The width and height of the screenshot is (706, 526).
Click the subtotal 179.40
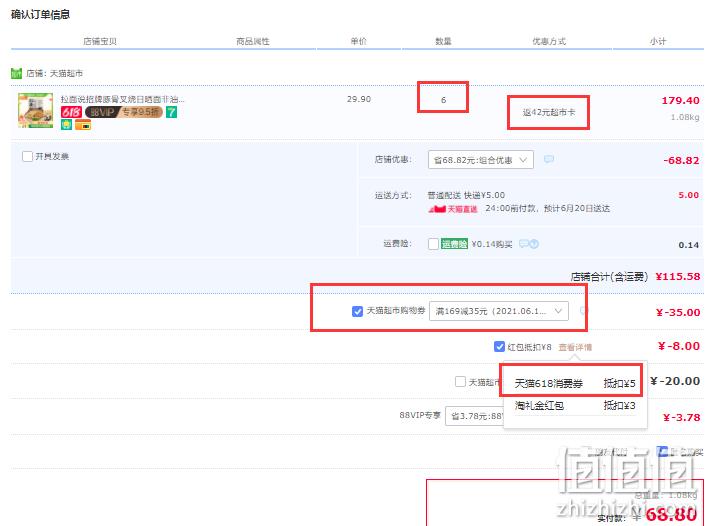tap(680, 100)
